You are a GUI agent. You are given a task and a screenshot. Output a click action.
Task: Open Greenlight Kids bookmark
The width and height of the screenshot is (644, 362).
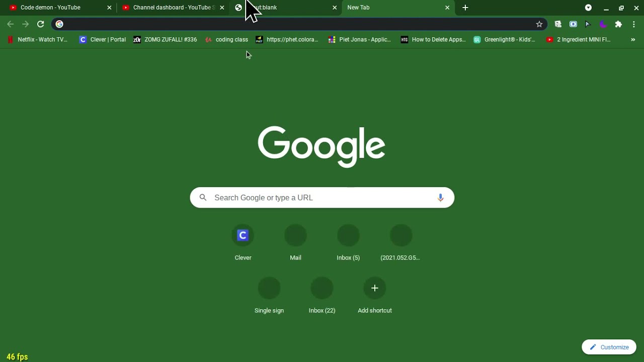pos(505,40)
